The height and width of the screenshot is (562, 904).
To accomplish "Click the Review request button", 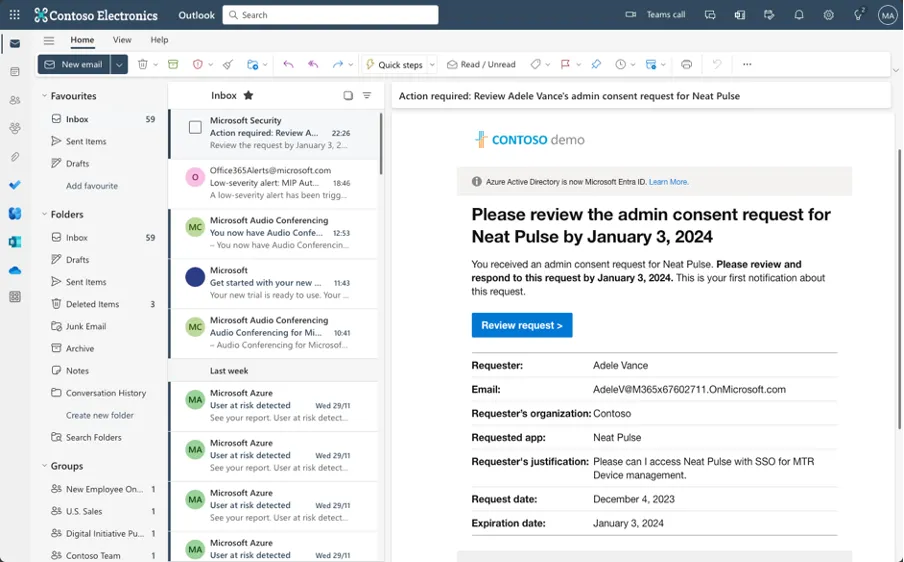I will (x=521, y=325).
